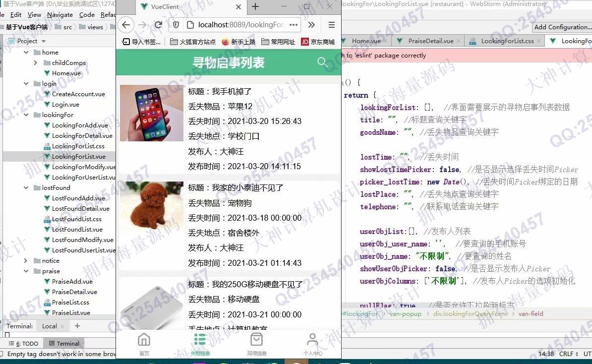Open the 火狐官方站点 bookmark folder
The image size is (592, 364).
click(x=192, y=42)
